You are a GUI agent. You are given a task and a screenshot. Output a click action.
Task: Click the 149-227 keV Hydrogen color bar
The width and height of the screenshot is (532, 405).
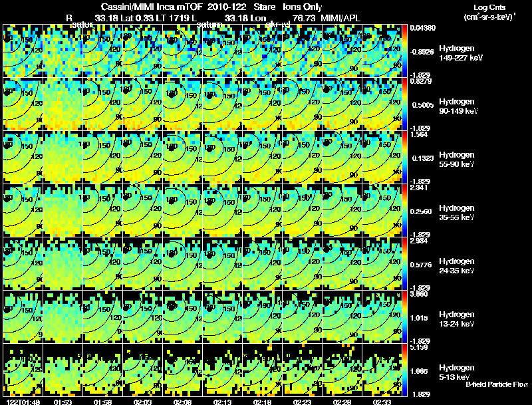pyautogui.click(x=404, y=51)
